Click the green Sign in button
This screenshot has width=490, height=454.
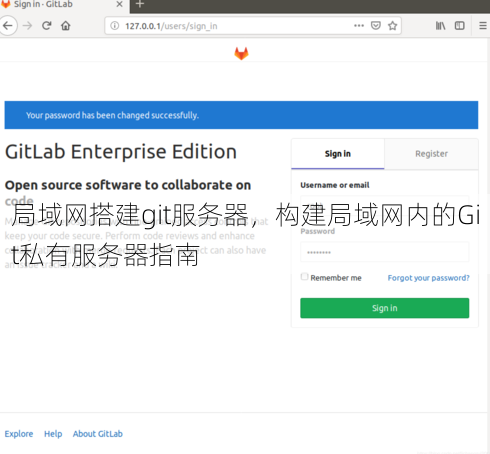[385, 308]
